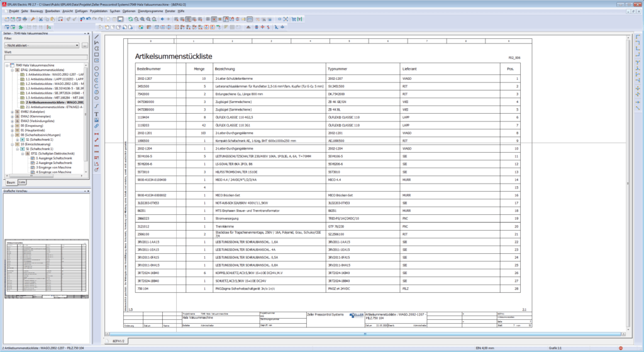
Task: Expand the EMB2 (Kabelplan) node
Action: point(13,112)
